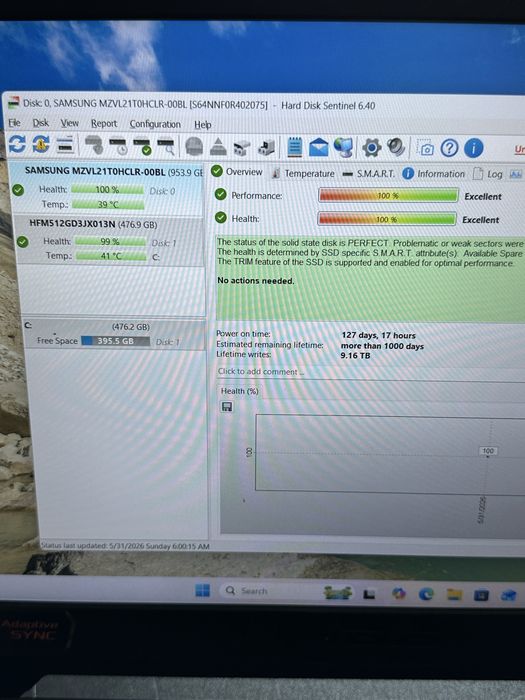
Task: Open the Disk menu
Action: click(x=41, y=123)
